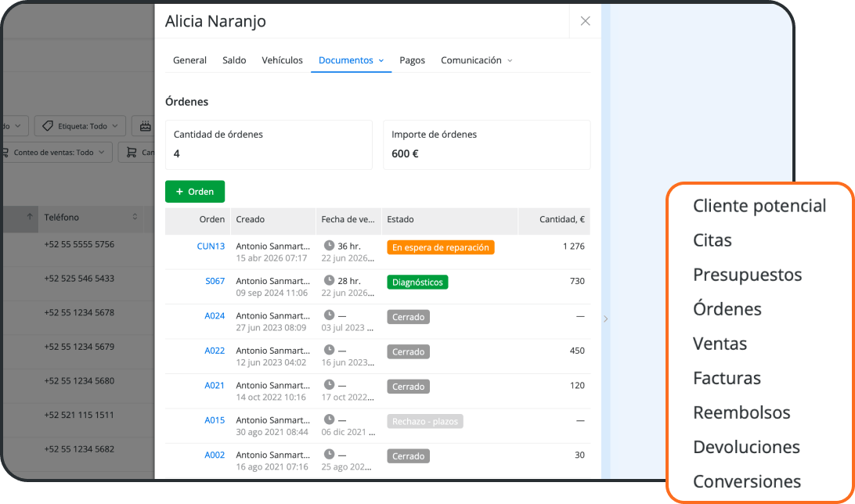This screenshot has width=855, height=504.
Task: Click the clock icon in A022 row
Action: [329, 350]
